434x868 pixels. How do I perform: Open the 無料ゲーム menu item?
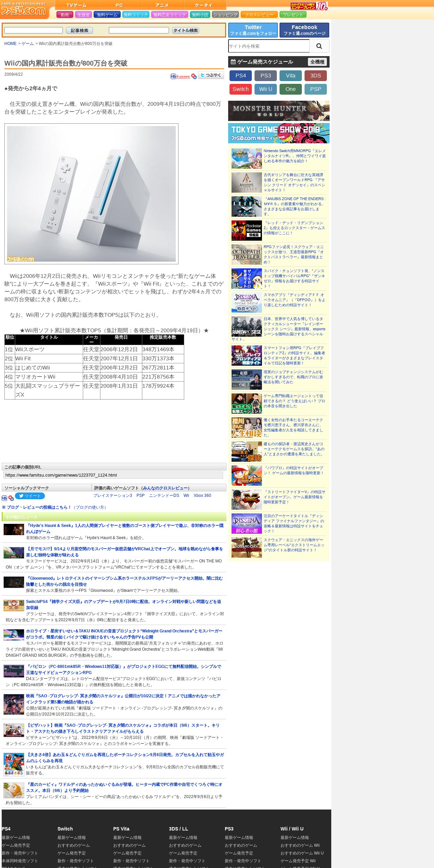pyautogui.click(x=107, y=15)
